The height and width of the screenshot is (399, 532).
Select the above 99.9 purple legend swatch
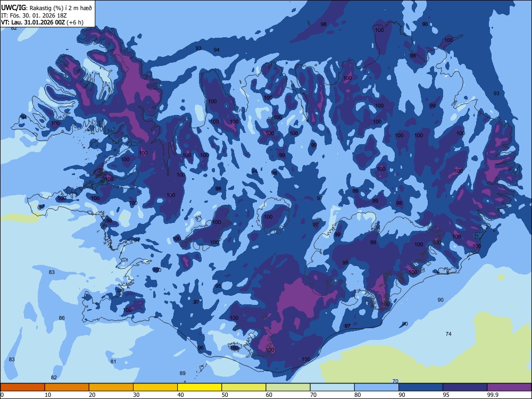click(509, 387)
